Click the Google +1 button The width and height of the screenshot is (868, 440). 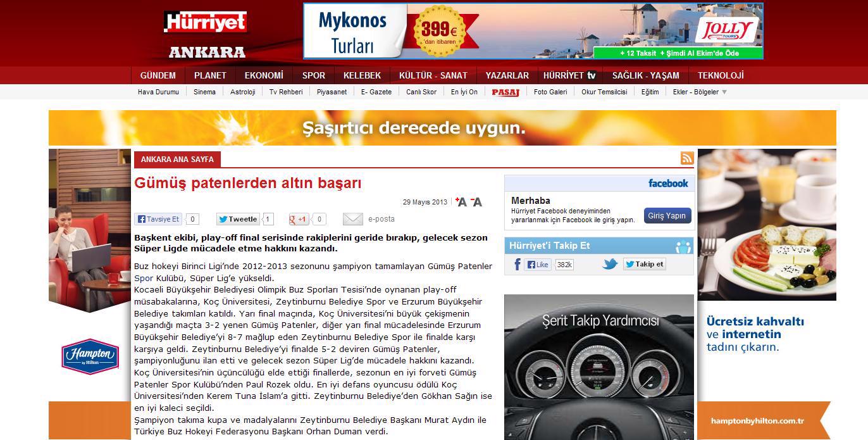299,219
